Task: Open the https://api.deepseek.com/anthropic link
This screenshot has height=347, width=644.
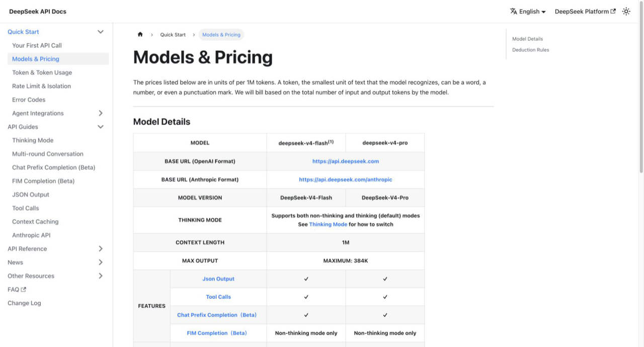Action: point(346,179)
